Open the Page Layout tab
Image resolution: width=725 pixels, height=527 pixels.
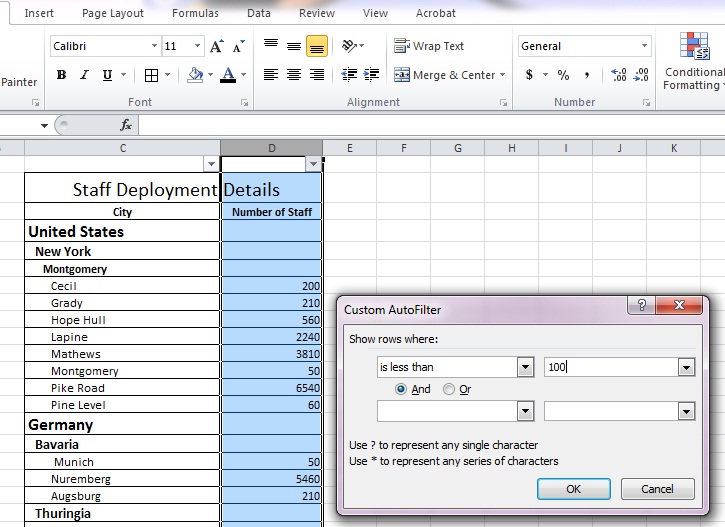click(x=113, y=13)
